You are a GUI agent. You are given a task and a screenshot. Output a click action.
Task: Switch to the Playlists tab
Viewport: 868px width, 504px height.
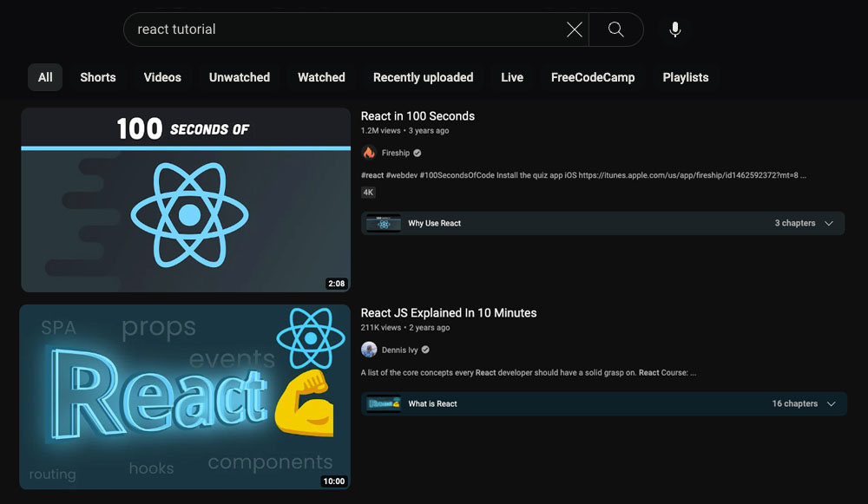click(685, 77)
